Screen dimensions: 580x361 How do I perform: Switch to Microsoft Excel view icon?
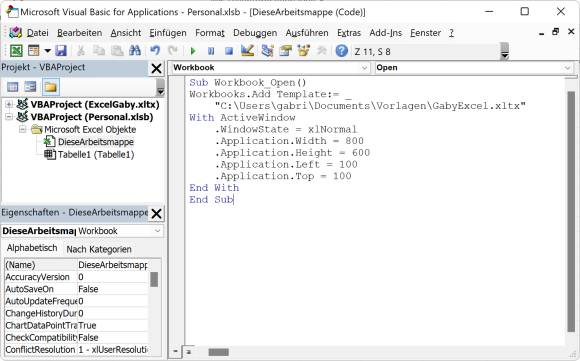(x=16, y=51)
